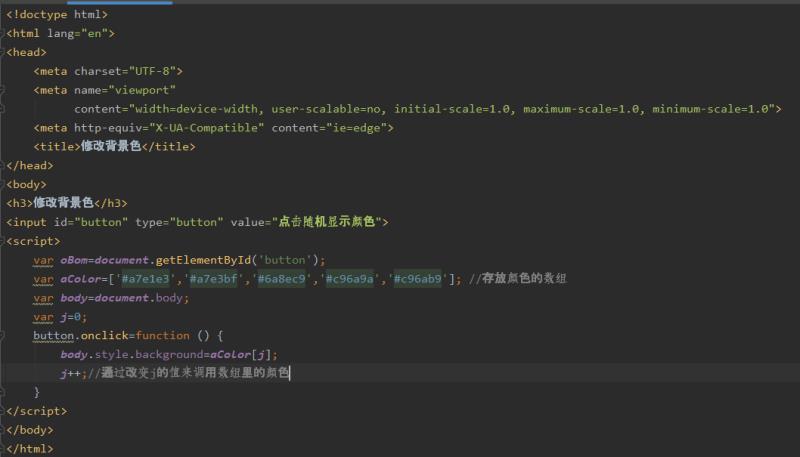Click the opening <head> tag
The width and height of the screenshot is (800, 457).
point(27,53)
